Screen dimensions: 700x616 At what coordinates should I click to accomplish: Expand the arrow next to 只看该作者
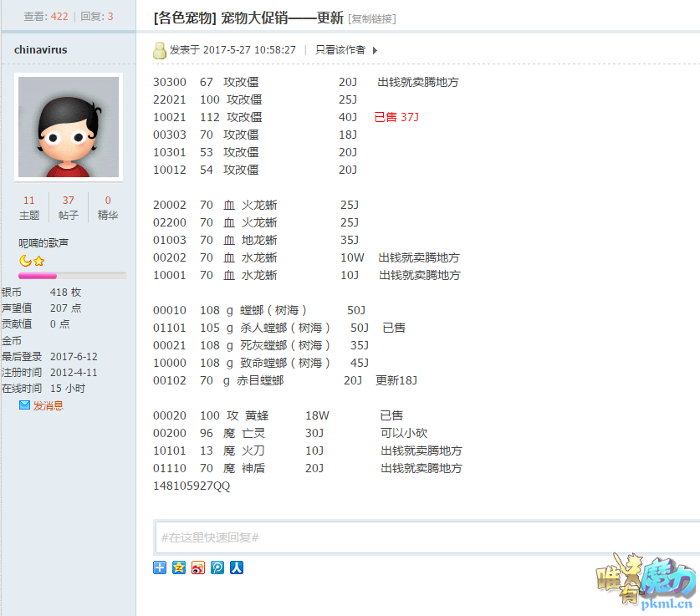[375, 50]
